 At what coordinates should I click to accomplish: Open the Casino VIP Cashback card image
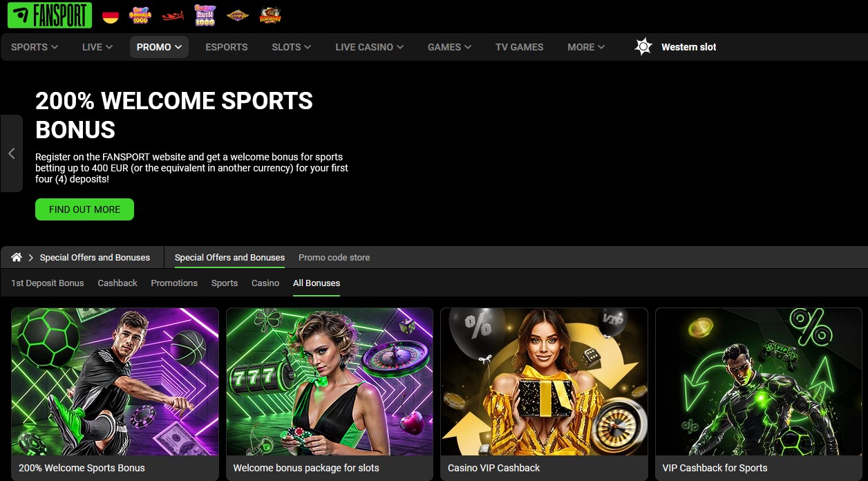[544, 381]
